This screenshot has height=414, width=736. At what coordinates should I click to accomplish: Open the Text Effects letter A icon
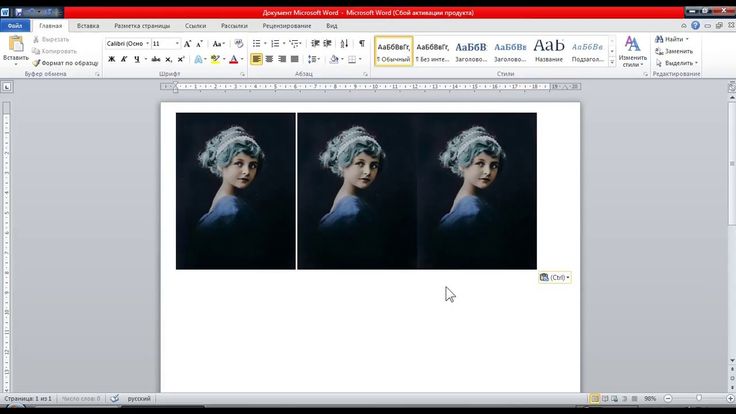pos(198,59)
